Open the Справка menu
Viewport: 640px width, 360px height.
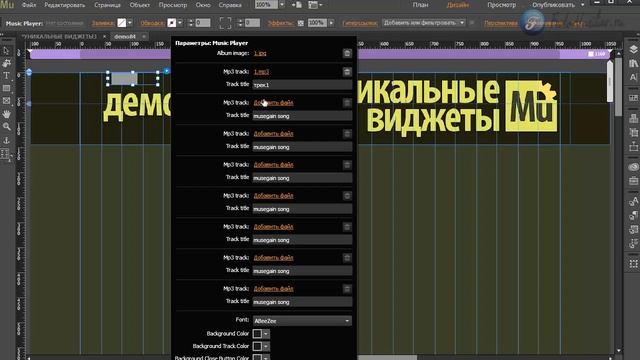(x=230, y=5)
